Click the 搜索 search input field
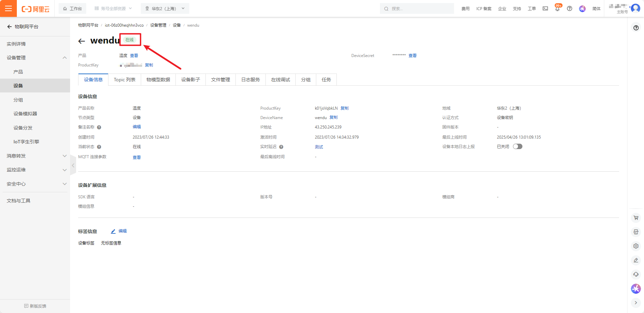644x313 pixels. pos(417,8)
